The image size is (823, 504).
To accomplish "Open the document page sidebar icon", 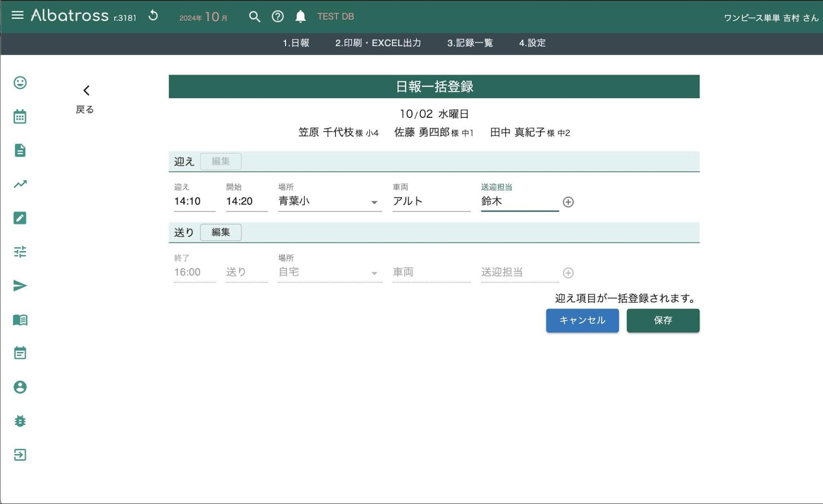I will (x=20, y=150).
